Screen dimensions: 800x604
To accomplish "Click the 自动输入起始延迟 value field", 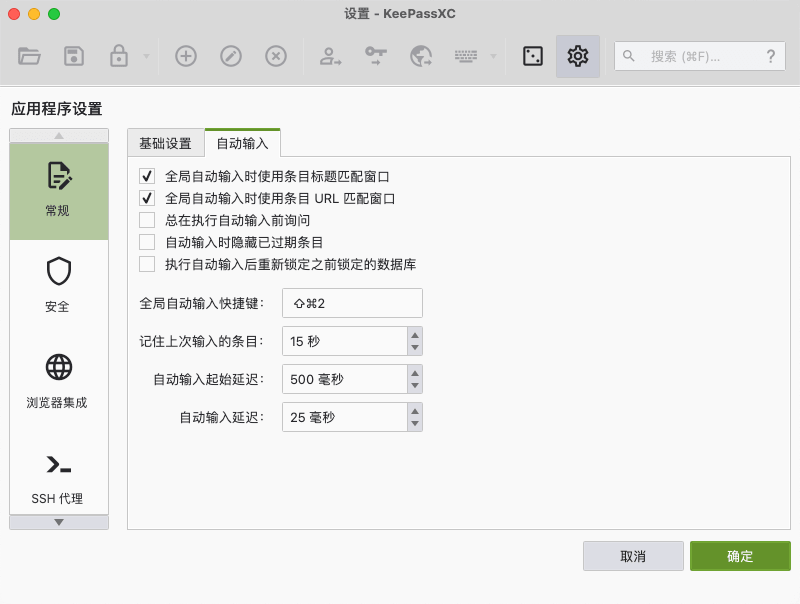I will [x=345, y=379].
